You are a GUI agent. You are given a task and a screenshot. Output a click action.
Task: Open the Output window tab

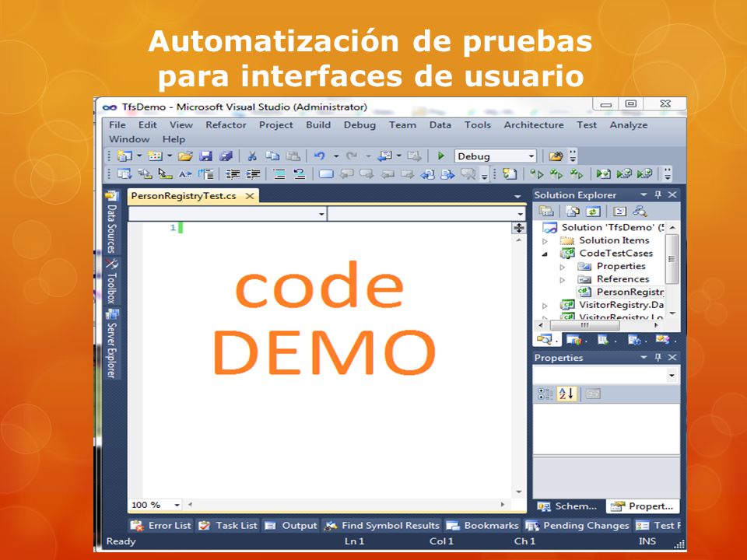(290, 526)
